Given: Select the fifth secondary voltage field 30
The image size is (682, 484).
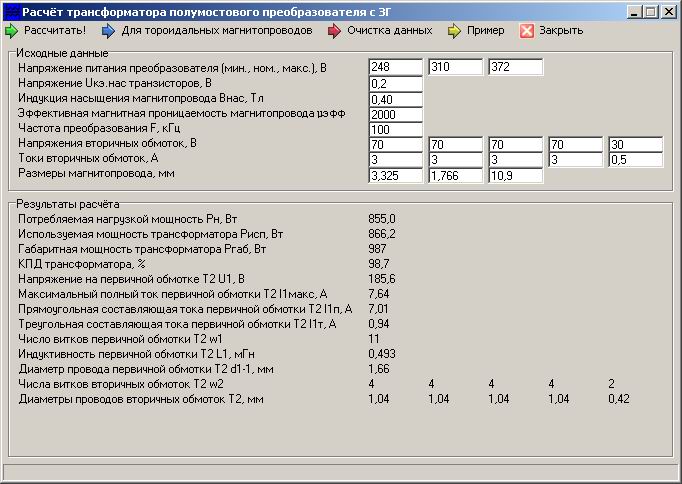Looking at the screenshot, I should [635, 144].
